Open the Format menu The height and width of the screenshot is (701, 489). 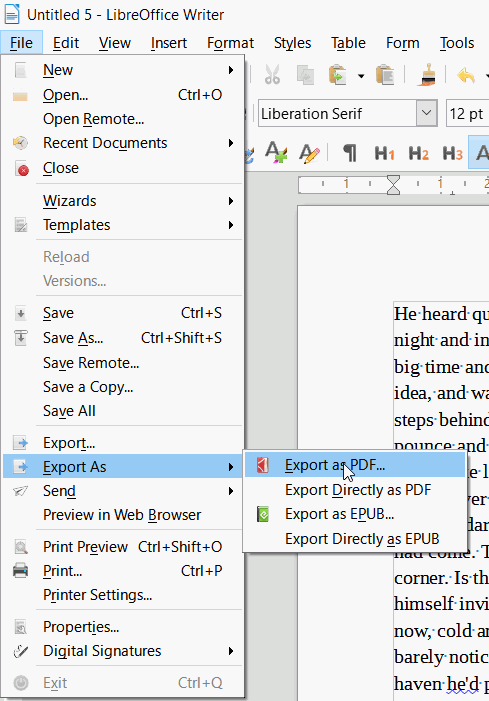[230, 43]
